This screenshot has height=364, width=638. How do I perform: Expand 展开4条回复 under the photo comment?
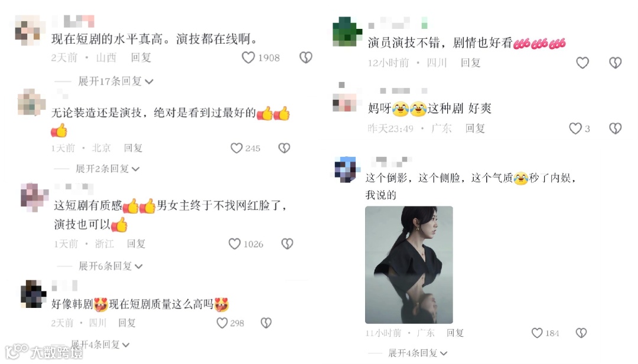coord(418,353)
